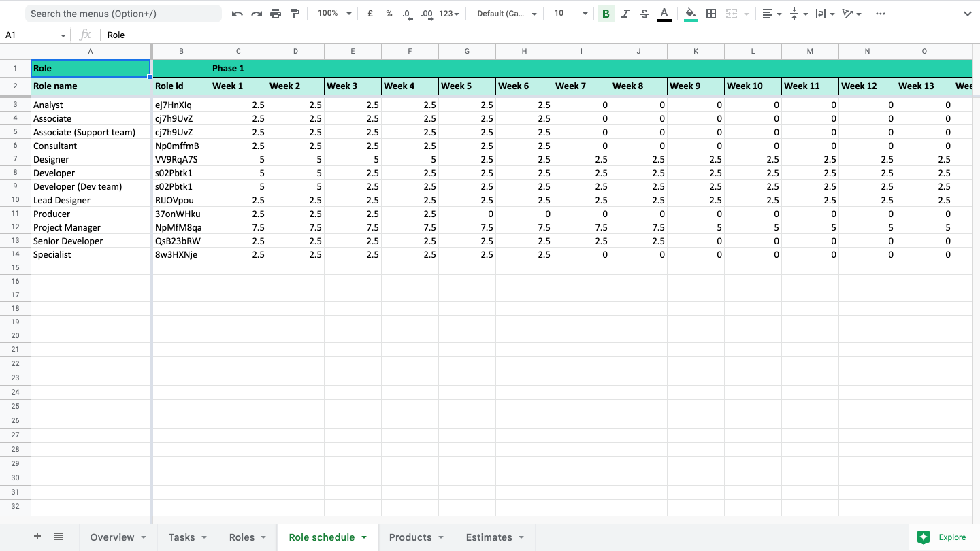The width and height of the screenshot is (980, 551).
Task: Toggle strikethrough formatting
Action: click(644, 14)
